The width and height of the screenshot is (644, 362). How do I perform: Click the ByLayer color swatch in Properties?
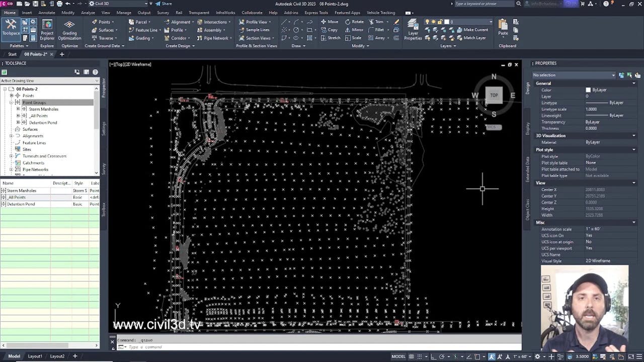[x=588, y=89]
